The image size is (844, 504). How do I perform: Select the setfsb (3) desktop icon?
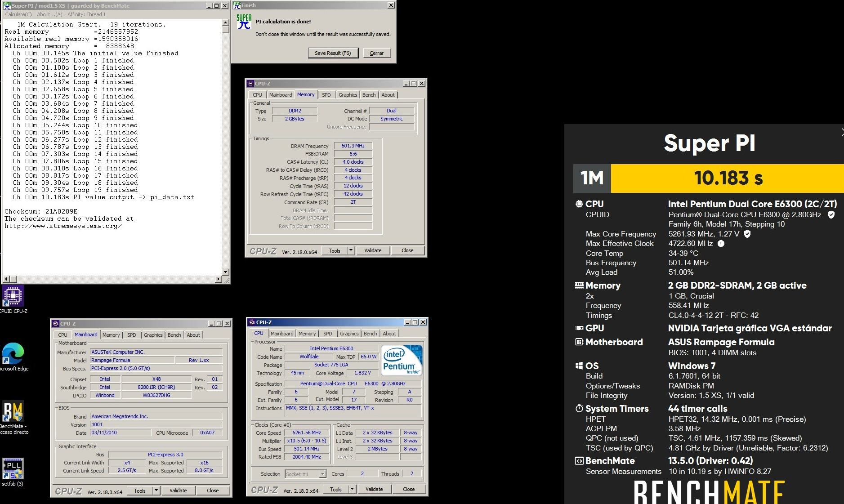tap(13, 472)
